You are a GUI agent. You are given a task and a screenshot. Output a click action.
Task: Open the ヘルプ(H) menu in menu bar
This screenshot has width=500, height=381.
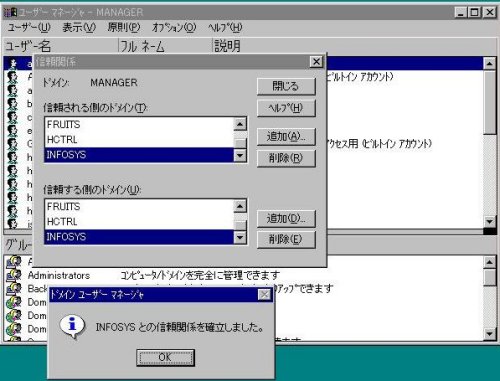click(x=225, y=28)
